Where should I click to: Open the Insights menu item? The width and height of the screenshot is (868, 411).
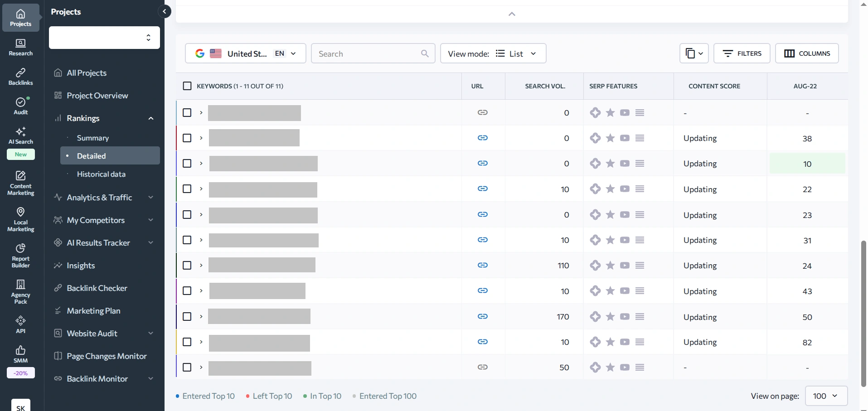[x=81, y=266]
